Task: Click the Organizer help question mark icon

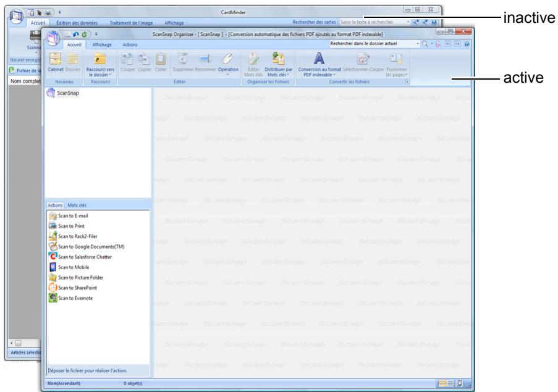Action: click(x=467, y=44)
